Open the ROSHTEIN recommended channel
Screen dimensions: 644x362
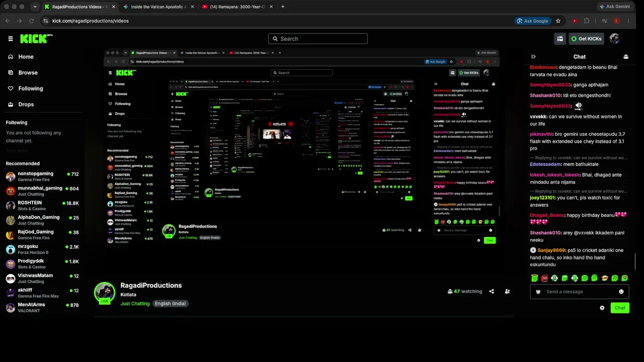(x=42, y=206)
